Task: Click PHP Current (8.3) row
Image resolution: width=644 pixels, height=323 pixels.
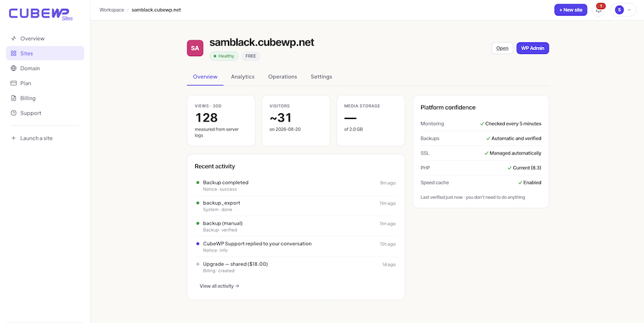Action: (x=481, y=168)
